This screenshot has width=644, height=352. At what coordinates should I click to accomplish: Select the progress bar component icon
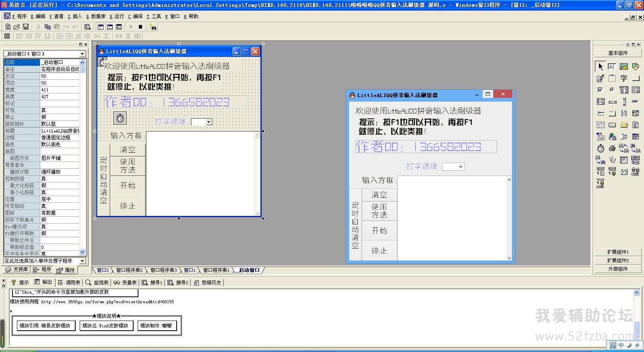pos(636,101)
